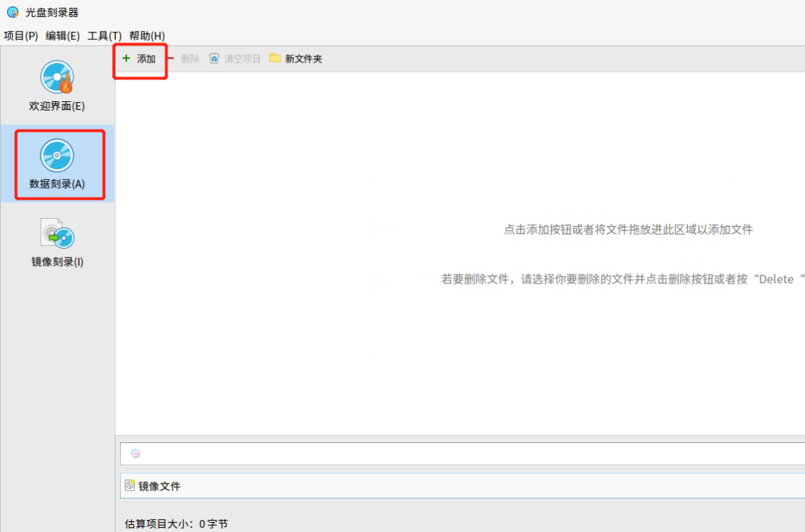
Task: Click the disc icon in drive field
Action: click(x=136, y=454)
